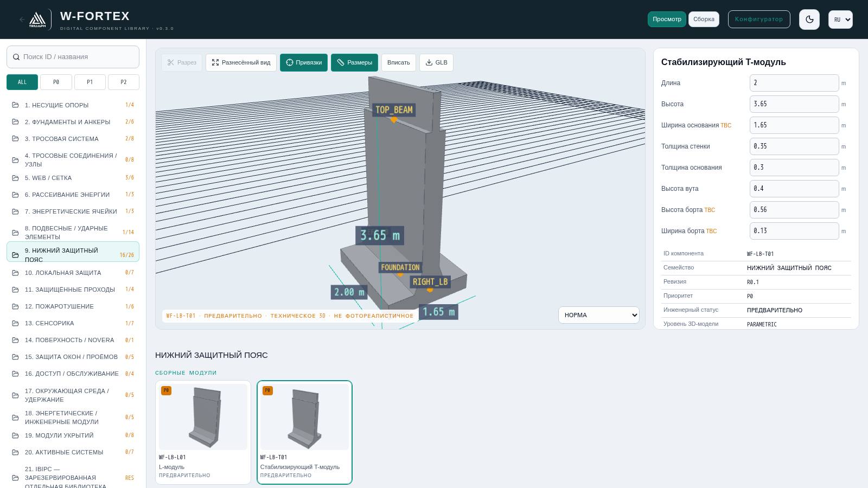This screenshot has width=868, height=488.
Task: Click folder icon beside 13. СЕНСОРИКА
Action: tap(15, 323)
